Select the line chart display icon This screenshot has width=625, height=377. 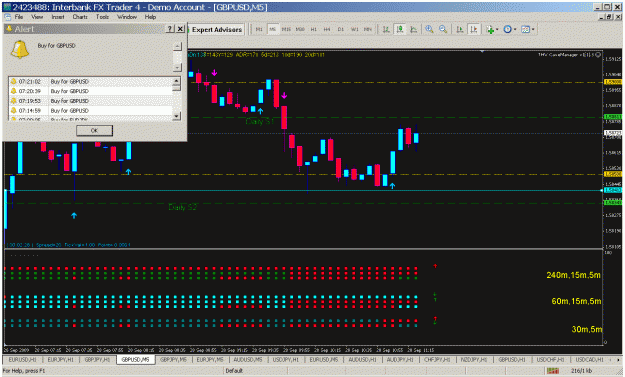[414, 29]
